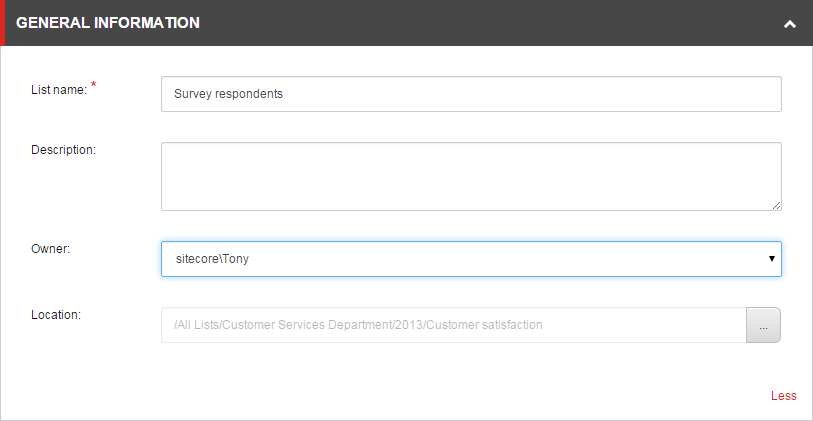The width and height of the screenshot is (813, 421).
Task: Click the red required asterisk icon
Action: [x=93, y=84]
